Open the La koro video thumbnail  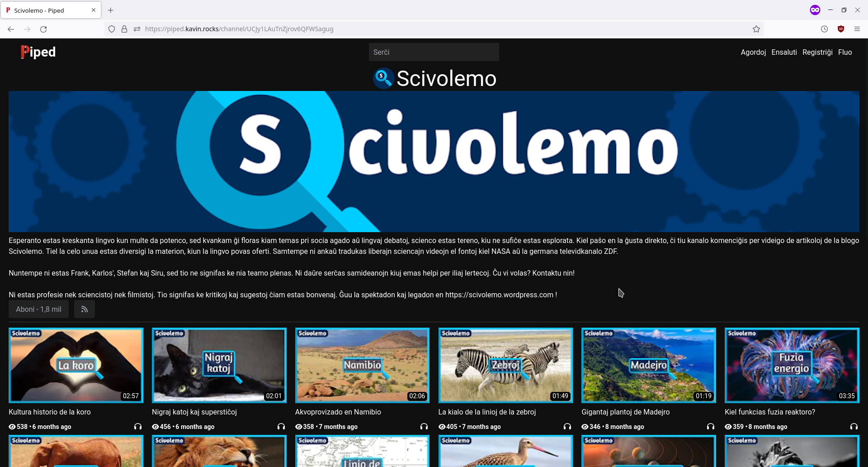76,365
